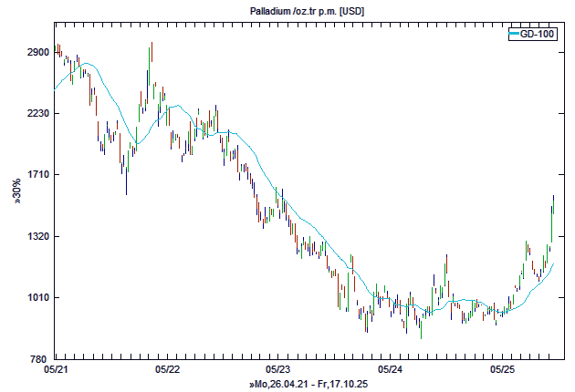
Task: Select the 05/25 date axis label
Action: 503,370
